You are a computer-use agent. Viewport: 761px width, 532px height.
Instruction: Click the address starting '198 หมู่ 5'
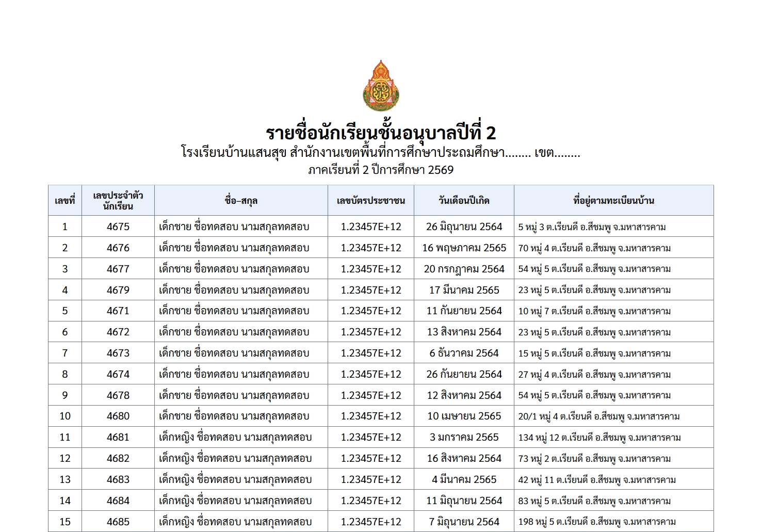pyautogui.click(x=597, y=522)
